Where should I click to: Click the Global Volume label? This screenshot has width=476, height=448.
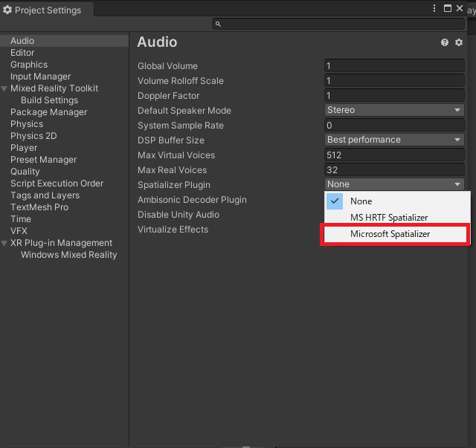[x=167, y=66]
